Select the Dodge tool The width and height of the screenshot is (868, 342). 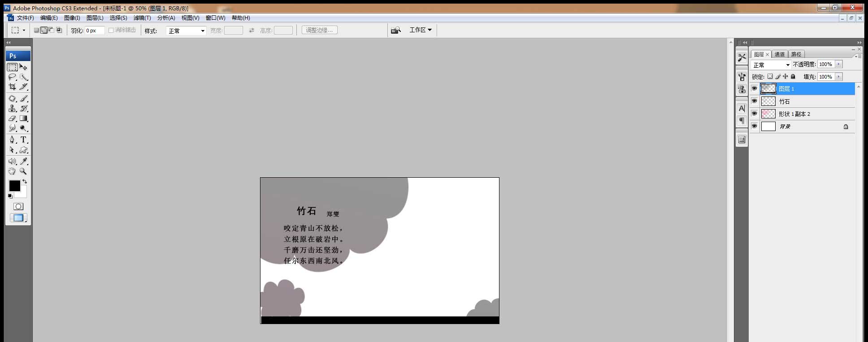point(24,128)
